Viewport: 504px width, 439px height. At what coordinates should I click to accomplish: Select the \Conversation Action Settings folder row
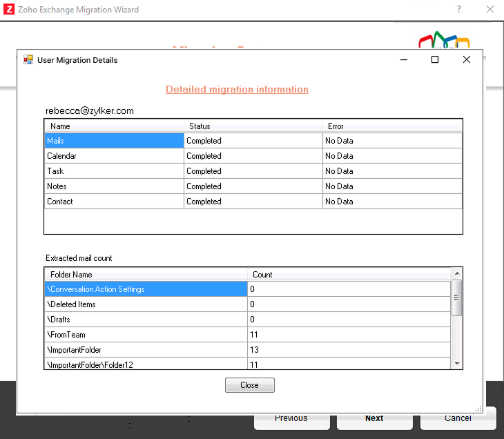click(247, 289)
